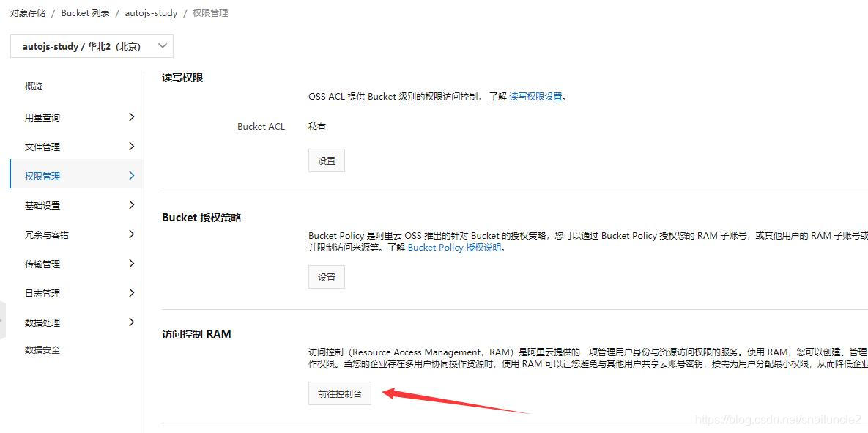
Task: Open 日志管理 sidebar item
Action: click(42, 294)
